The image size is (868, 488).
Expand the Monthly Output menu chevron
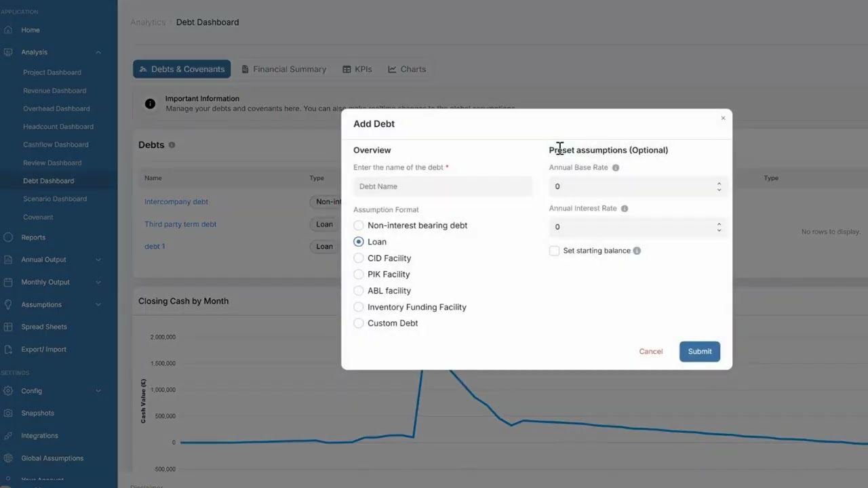[98, 282]
